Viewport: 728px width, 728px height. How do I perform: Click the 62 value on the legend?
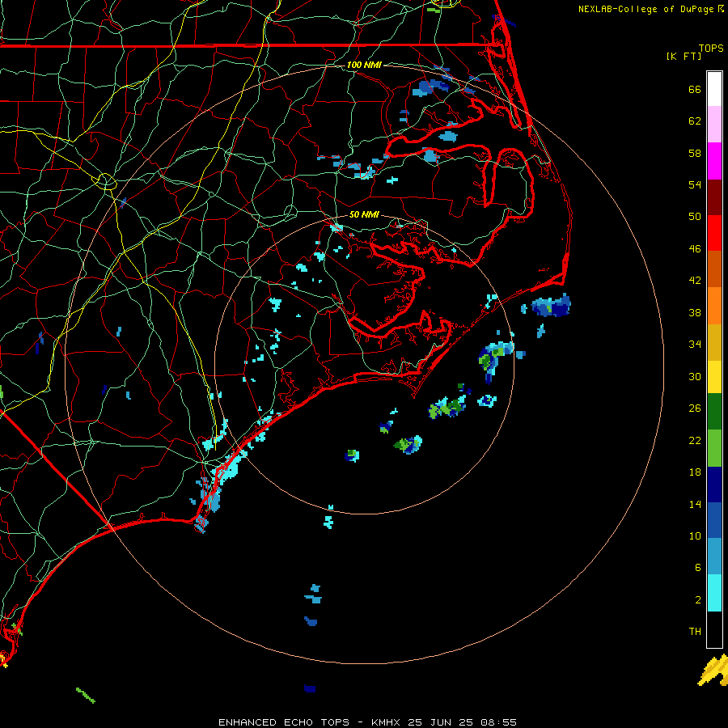[695, 121]
